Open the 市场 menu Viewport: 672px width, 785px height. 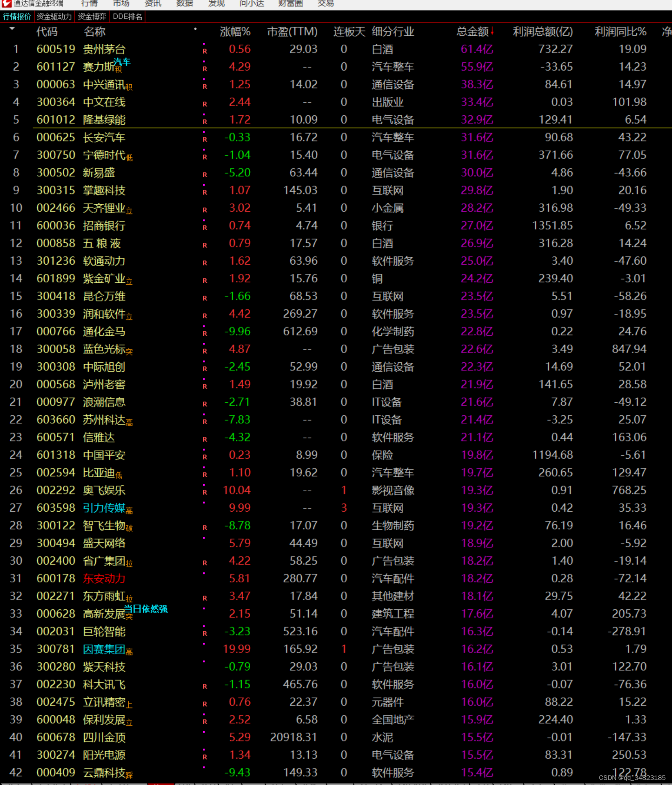tap(121, 4)
